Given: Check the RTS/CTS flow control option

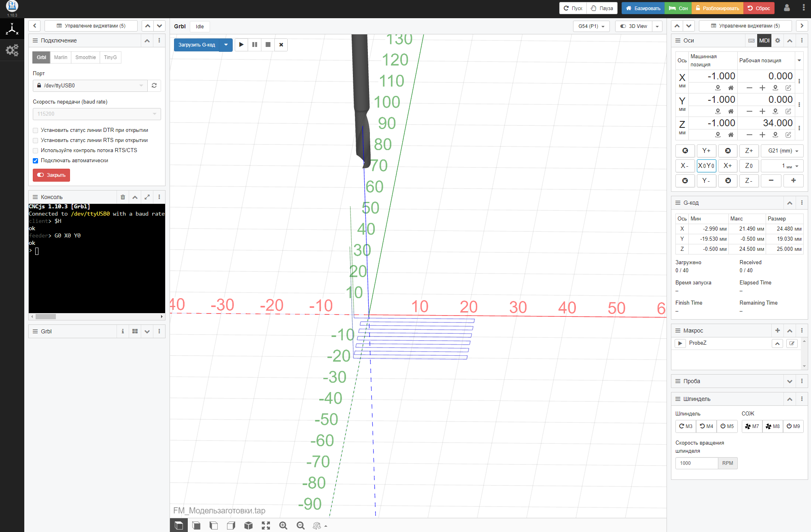Looking at the screenshot, I should (36, 150).
